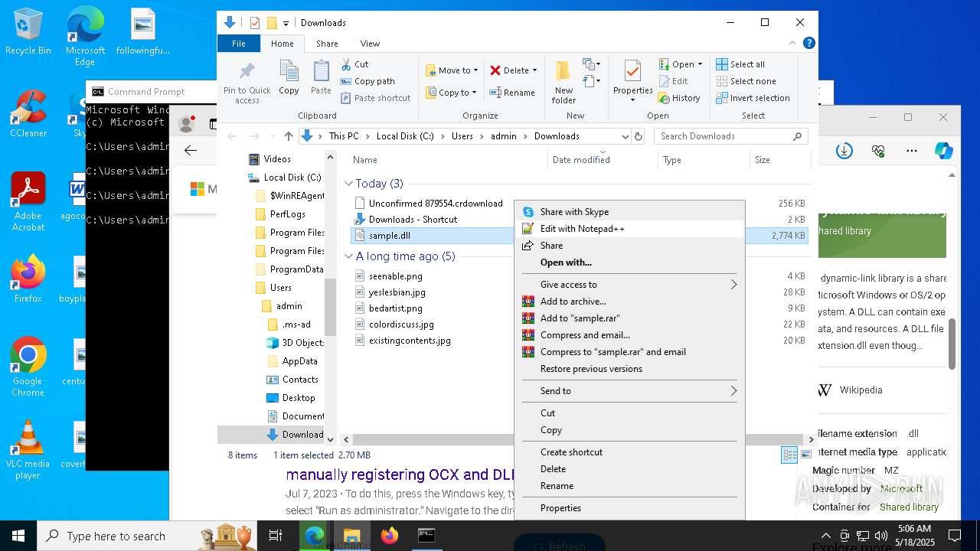This screenshot has width=980, height=551.
Task: Open the File ribbon tab
Action: (x=239, y=44)
